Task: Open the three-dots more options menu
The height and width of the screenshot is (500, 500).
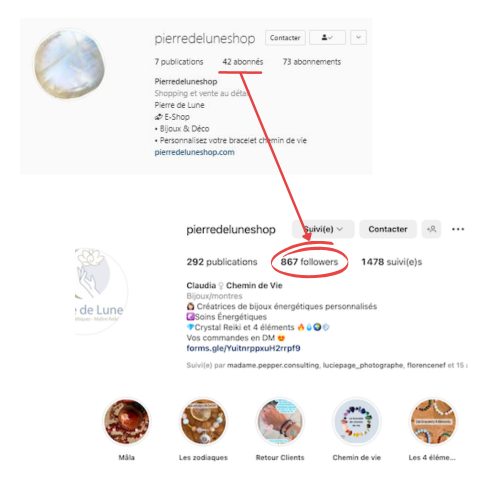Action: point(458,229)
